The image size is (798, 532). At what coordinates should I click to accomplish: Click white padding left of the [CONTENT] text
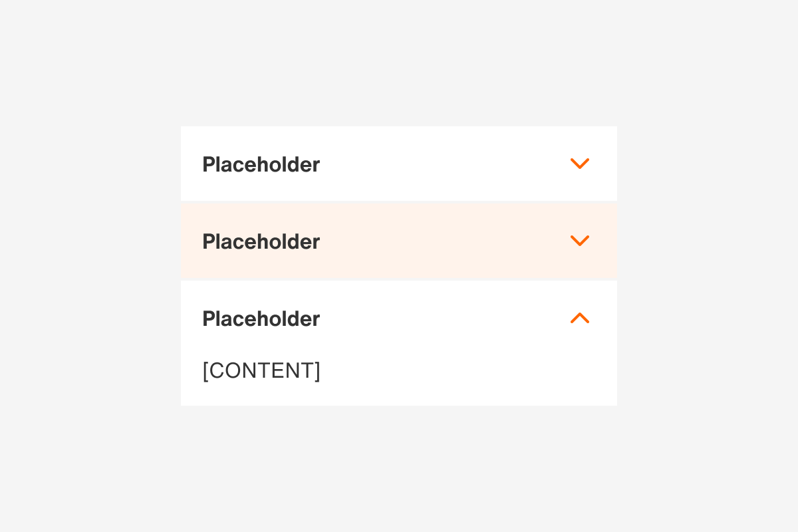pos(192,370)
